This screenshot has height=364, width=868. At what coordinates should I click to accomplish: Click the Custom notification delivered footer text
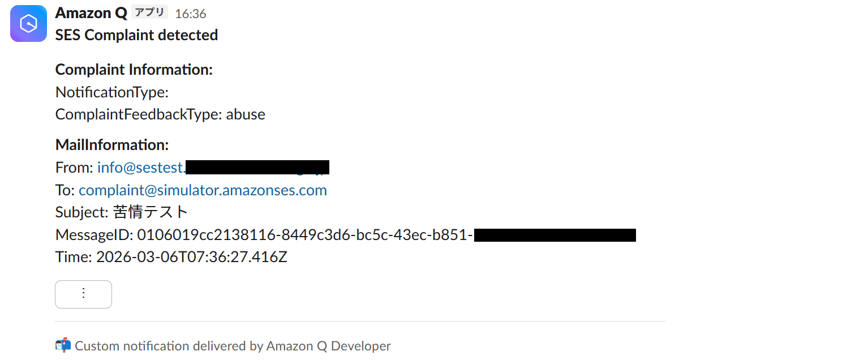pos(233,346)
